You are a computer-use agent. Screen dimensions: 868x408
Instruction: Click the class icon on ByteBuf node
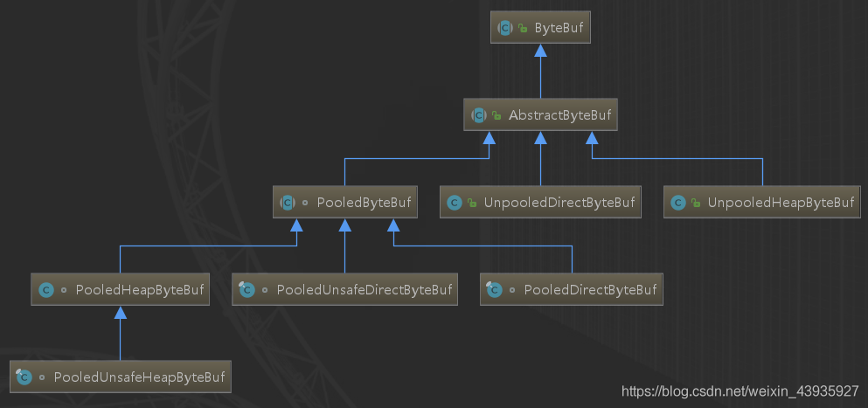pos(505,28)
